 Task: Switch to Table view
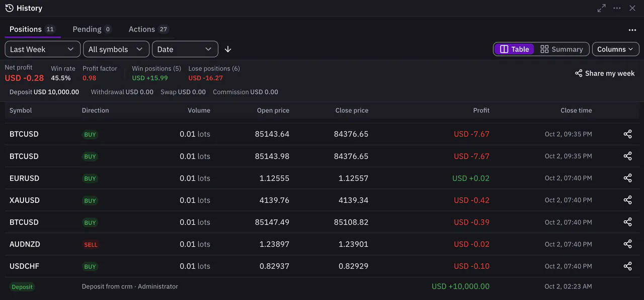tap(514, 49)
